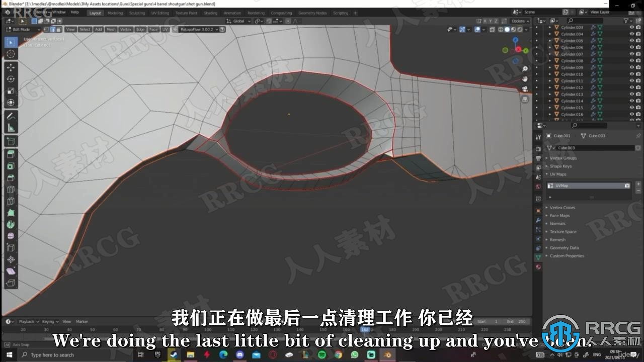Image resolution: width=644 pixels, height=362 pixels.
Task: Hide Cylinder.003 in viewport
Action: click(x=631, y=27)
